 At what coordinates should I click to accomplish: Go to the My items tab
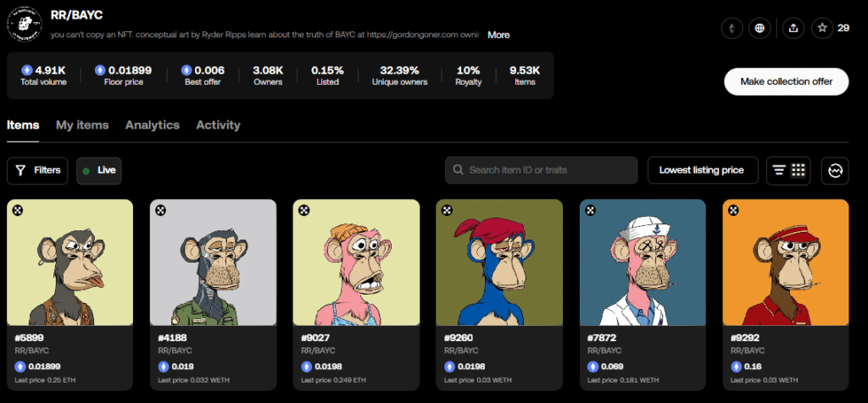(82, 124)
